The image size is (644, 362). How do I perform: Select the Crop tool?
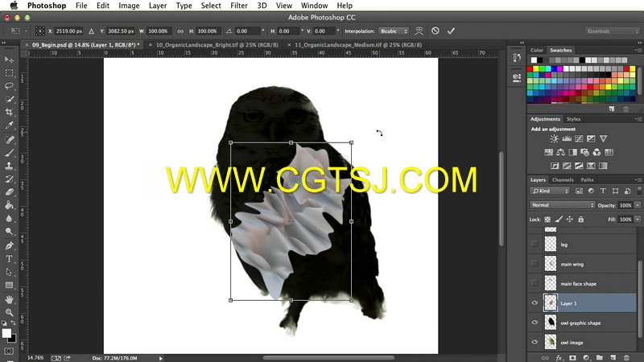pyautogui.click(x=9, y=112)
